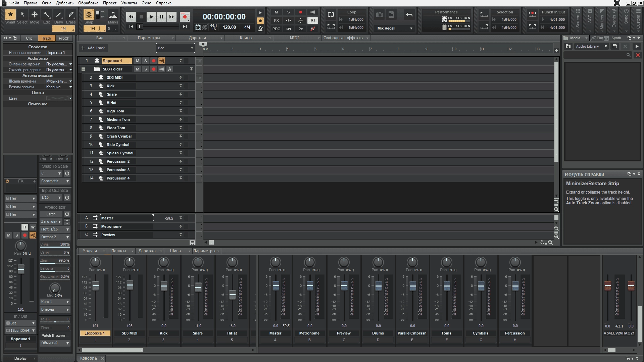Click the Mix Recall undo arrow icon
Image resolution: width=644 pixels, height=362 pixels.
(x=409, y=14)
